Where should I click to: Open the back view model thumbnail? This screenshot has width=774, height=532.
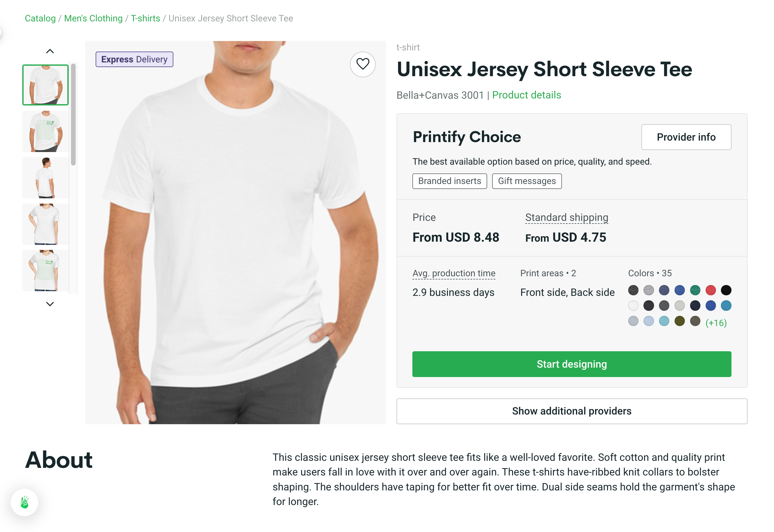[x=45, y=178]
